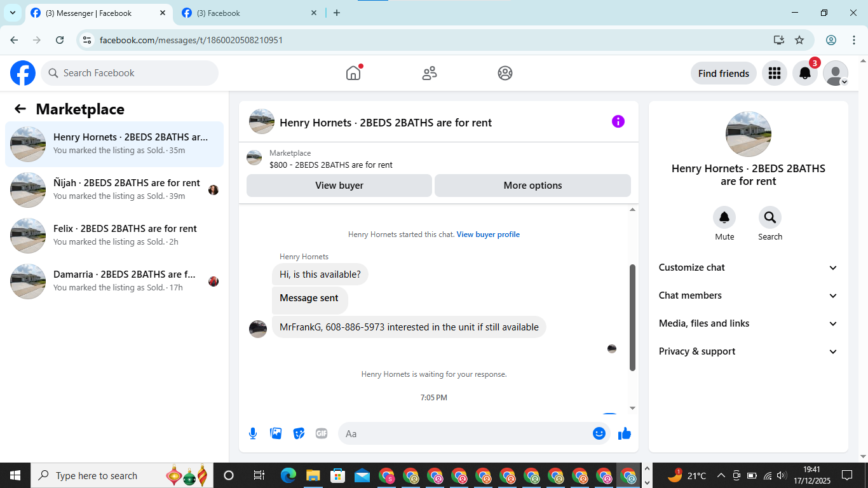The height and width of the screenshot is (488, 868).
Task: Click $800 - 2BEDS 2BATHS listing link
Action: point(331,165)
